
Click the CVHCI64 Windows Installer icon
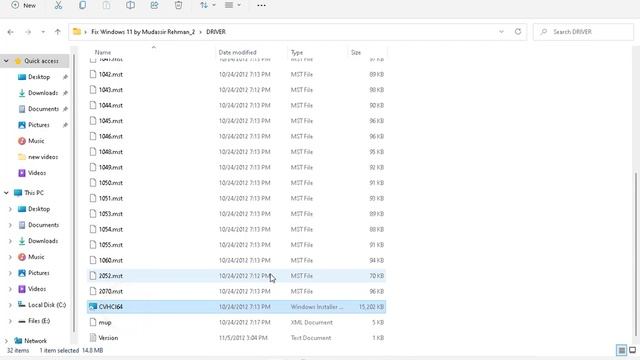click(x=93, y=307)
